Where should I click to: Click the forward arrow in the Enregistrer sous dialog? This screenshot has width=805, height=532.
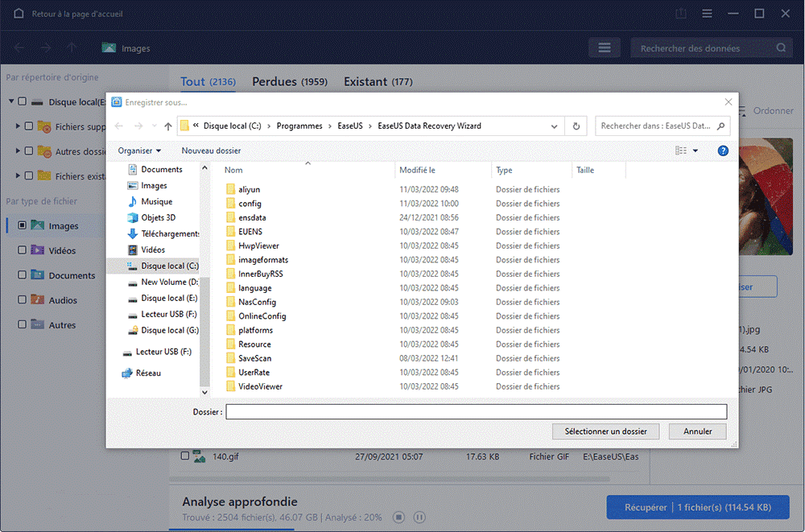click(138, 126)
